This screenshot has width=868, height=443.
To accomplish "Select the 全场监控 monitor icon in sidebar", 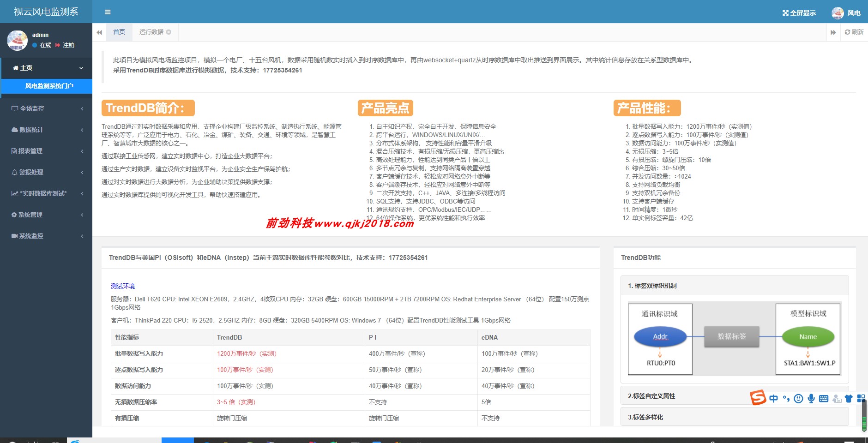I will (x=14, y=108).
